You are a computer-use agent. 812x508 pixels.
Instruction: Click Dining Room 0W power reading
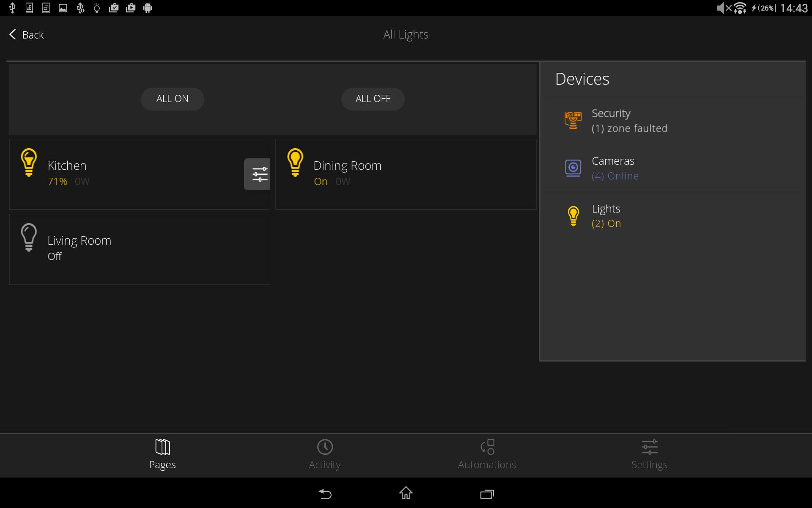343,182
